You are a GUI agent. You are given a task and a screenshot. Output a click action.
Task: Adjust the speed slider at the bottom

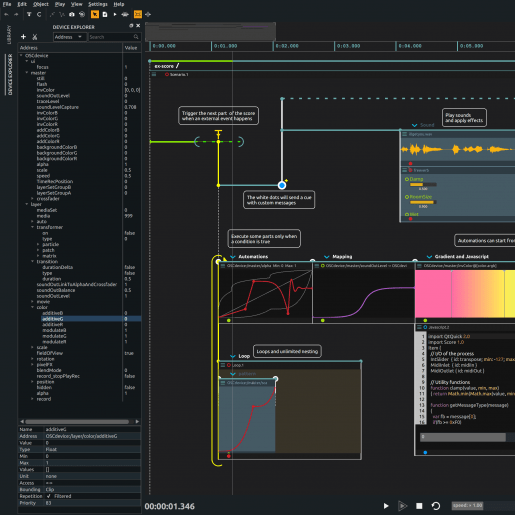[x=483, y=506]
